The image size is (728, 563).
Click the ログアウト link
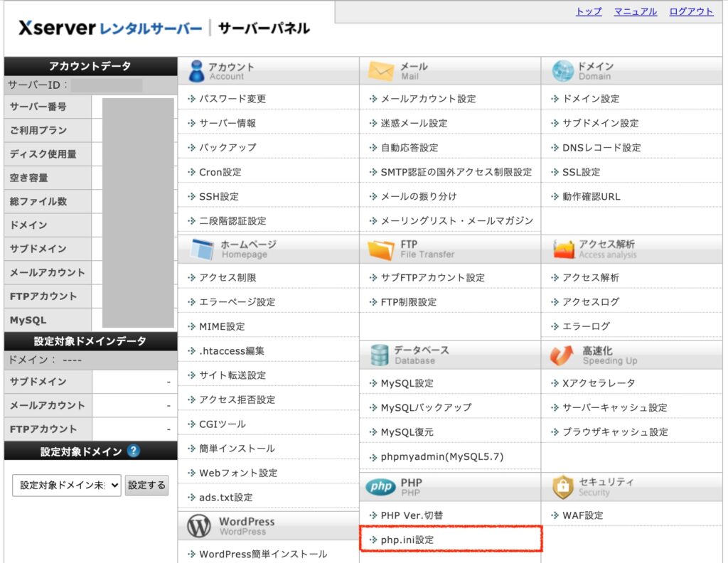(x=691, y=11)
